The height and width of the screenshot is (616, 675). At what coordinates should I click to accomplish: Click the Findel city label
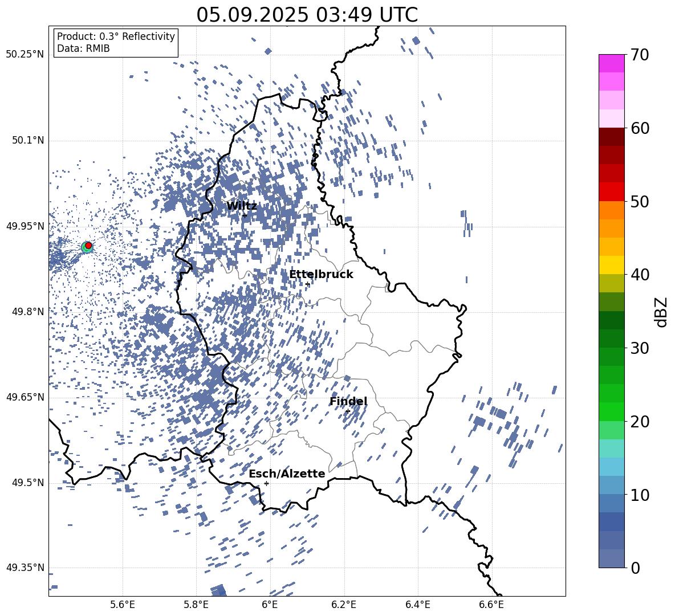(348, 401)
